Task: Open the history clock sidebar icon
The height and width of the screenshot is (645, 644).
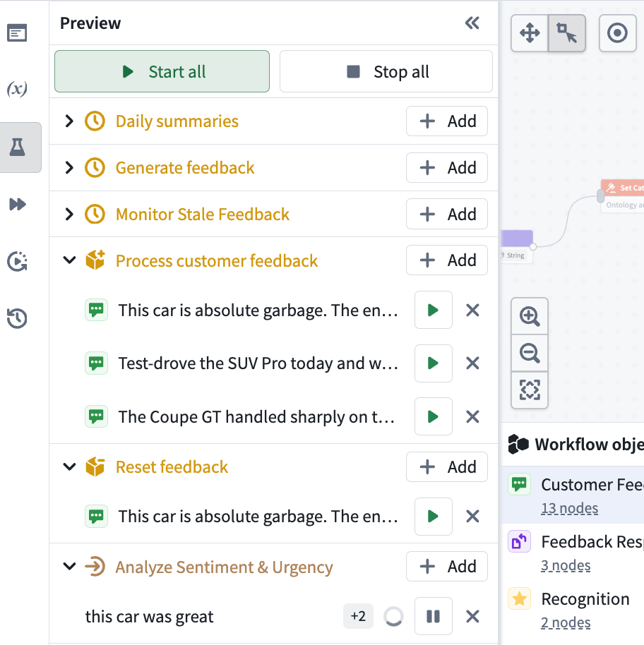Action: coord(17,318)
